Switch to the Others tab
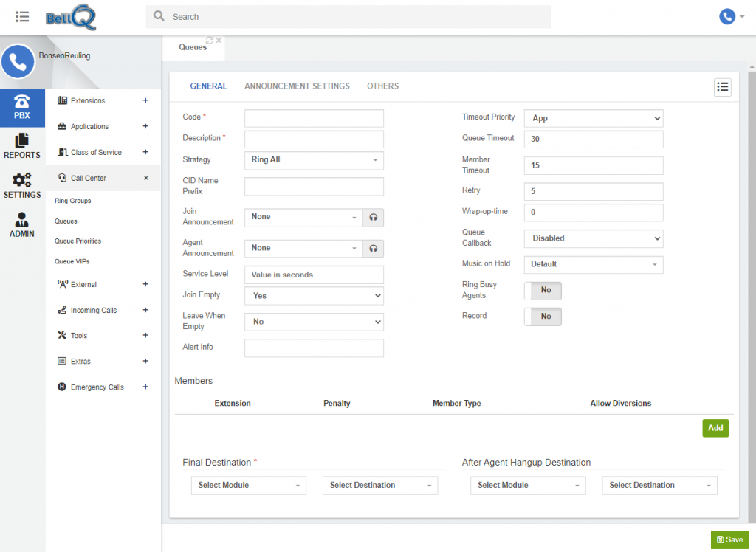 click(383, 86)
